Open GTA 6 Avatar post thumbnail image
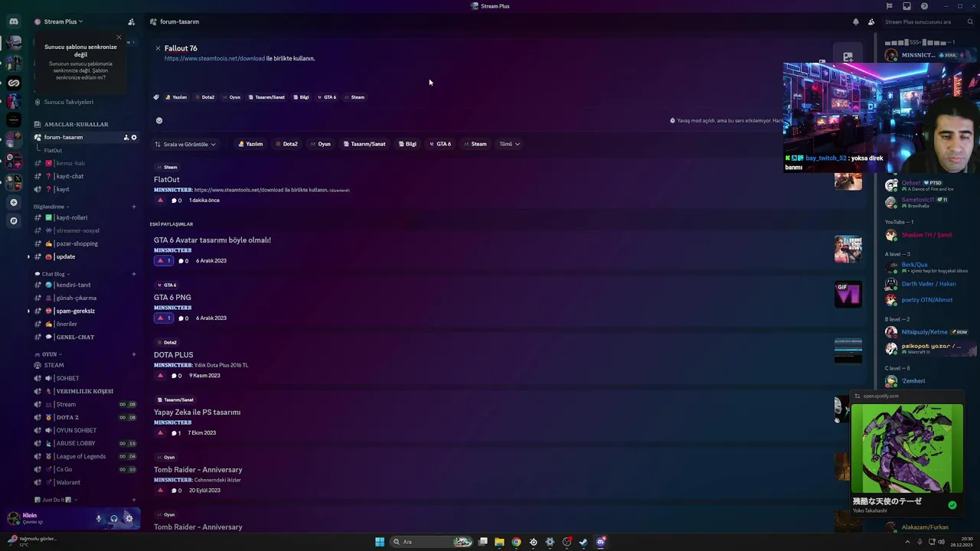The width and height of the screenshot is (980, 551). click(848, 249)
